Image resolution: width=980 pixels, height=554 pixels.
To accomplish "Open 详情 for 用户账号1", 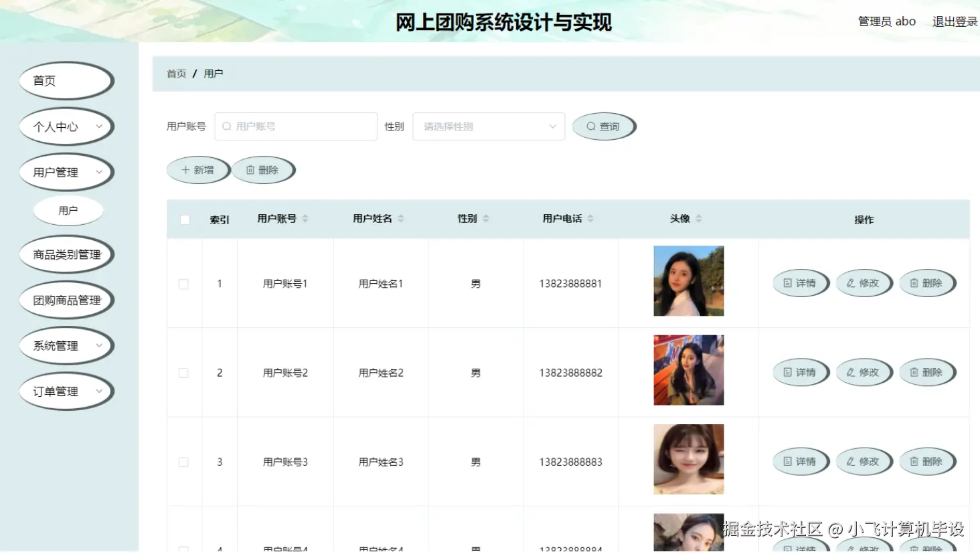I will point(801,283).
